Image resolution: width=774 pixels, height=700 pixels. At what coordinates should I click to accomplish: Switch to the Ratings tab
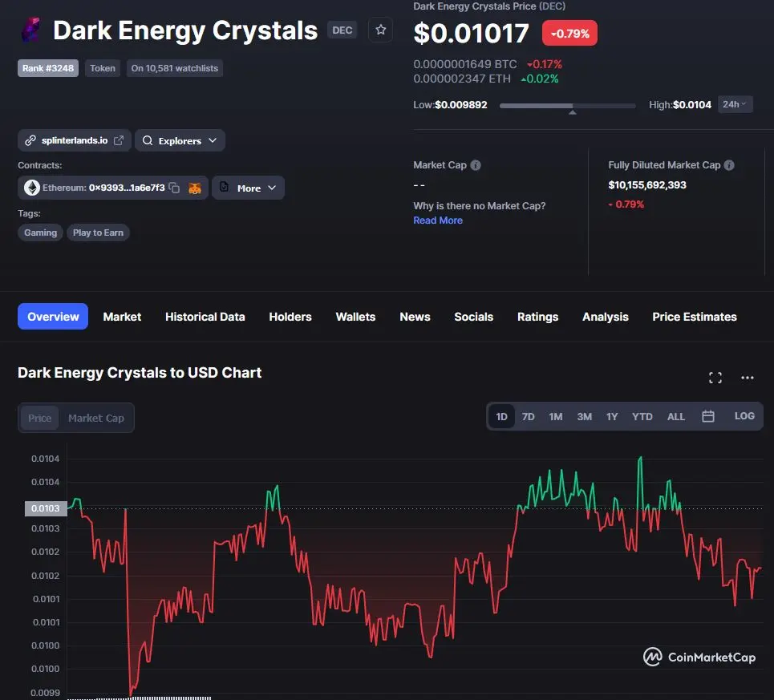pyautogui.click(x=537, y=317)
